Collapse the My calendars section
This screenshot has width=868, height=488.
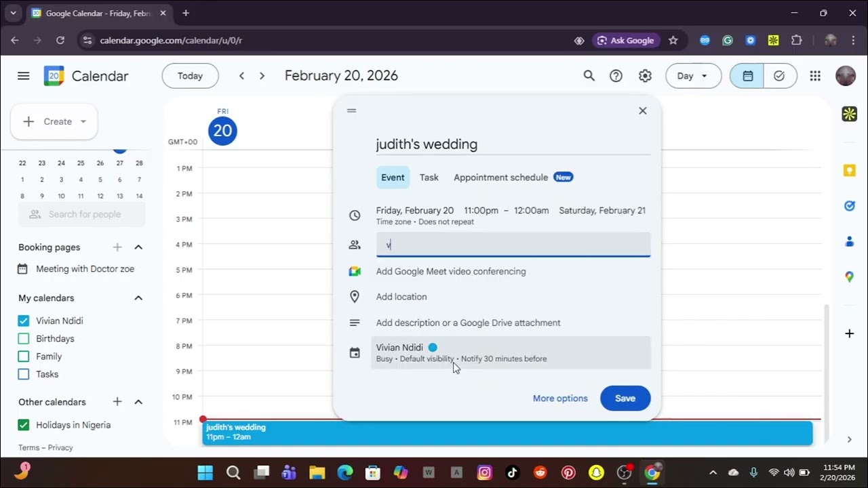(138, 298)
